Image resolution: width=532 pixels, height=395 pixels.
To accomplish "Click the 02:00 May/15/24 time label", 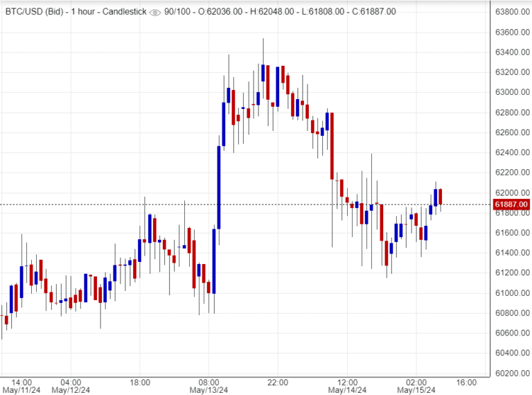I will 416,386.
